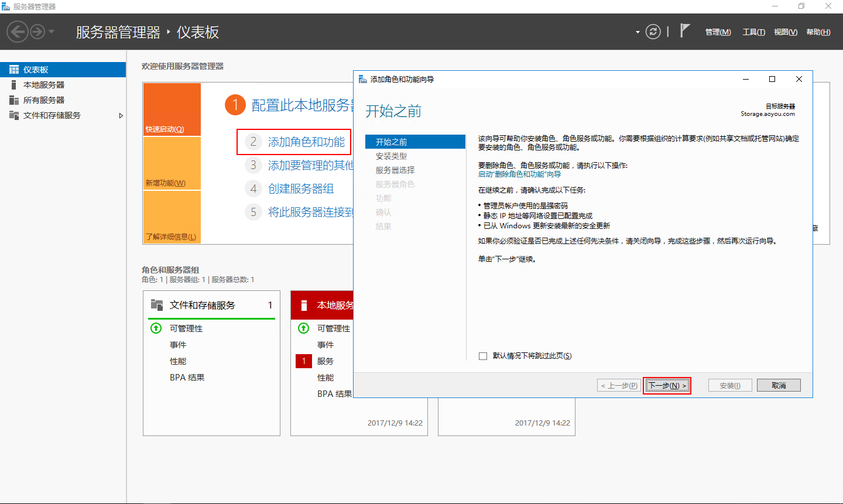
Task: Click the 文件和存储服务 tile header
Action: [x=211, y=305]
